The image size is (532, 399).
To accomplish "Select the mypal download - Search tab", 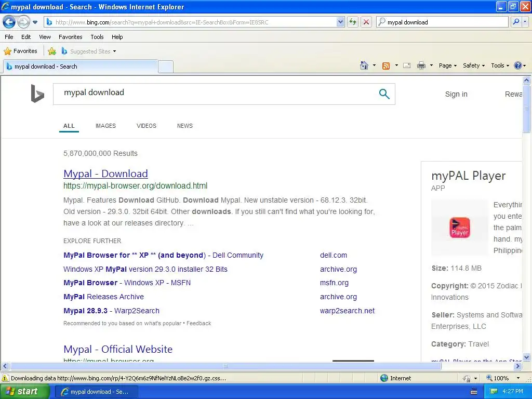I will coord(81,66).
